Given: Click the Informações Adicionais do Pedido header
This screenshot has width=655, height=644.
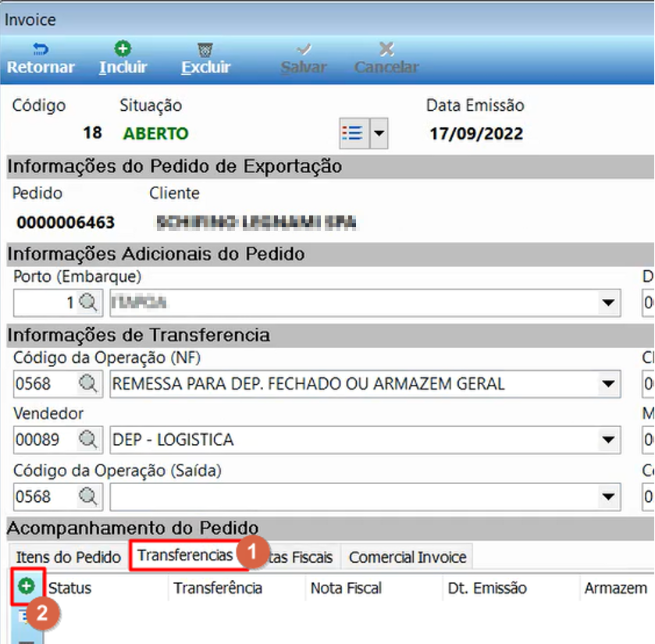Looking at the screenshot, I should 330,254.
